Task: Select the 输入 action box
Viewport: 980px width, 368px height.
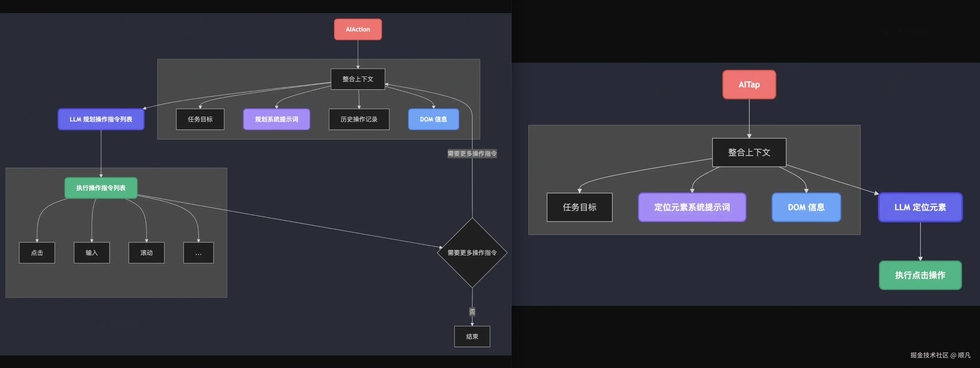Action: (x=92, y=253)
